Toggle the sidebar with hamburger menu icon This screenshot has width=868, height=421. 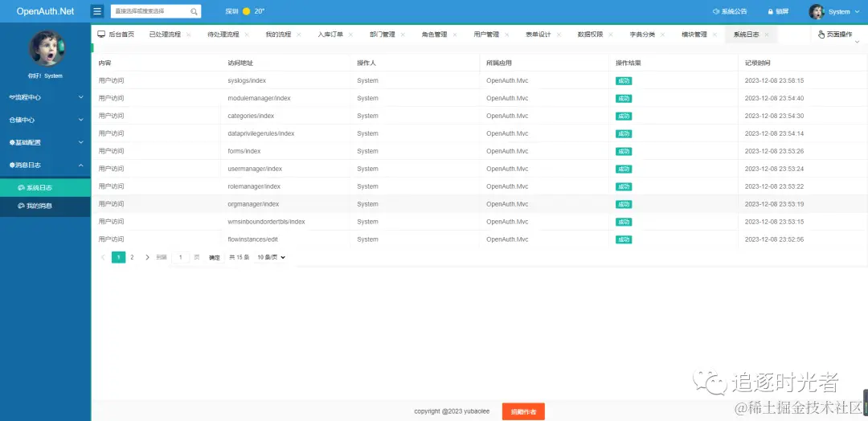(97, 11)
